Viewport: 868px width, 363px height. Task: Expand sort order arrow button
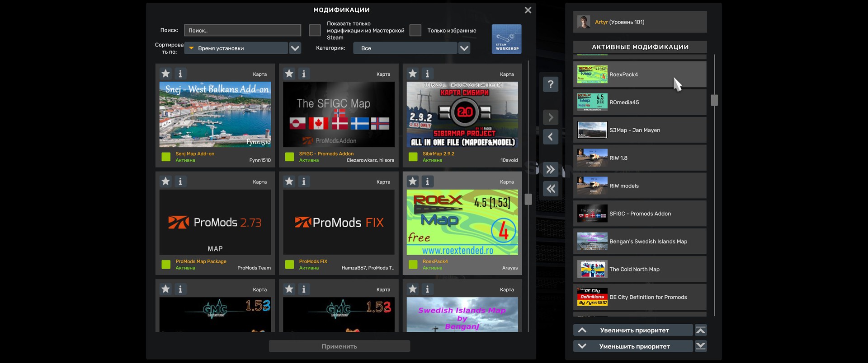(295, 48)
